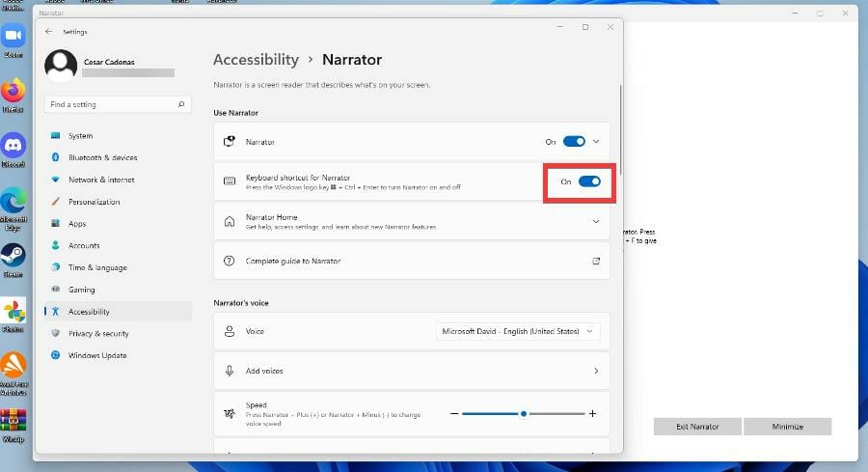Click the Gaming sidebar entry

click(x=118, y=290)
